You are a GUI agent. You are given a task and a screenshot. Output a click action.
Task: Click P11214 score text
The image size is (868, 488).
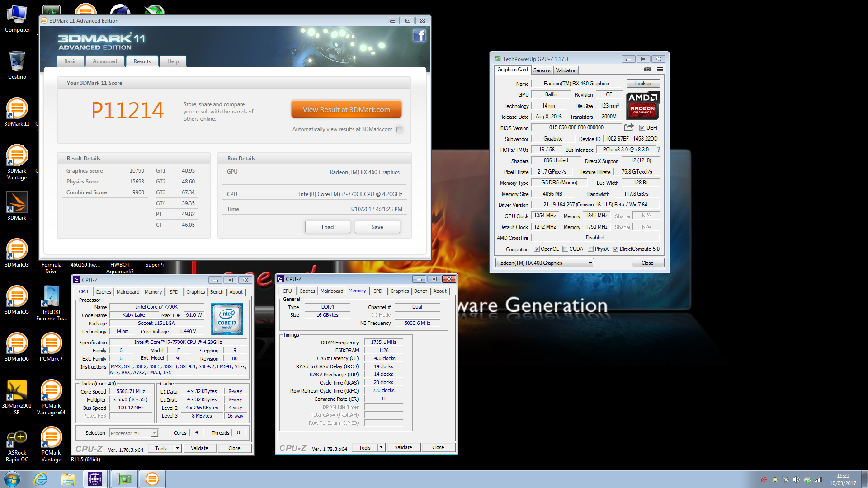click(127, 111)
